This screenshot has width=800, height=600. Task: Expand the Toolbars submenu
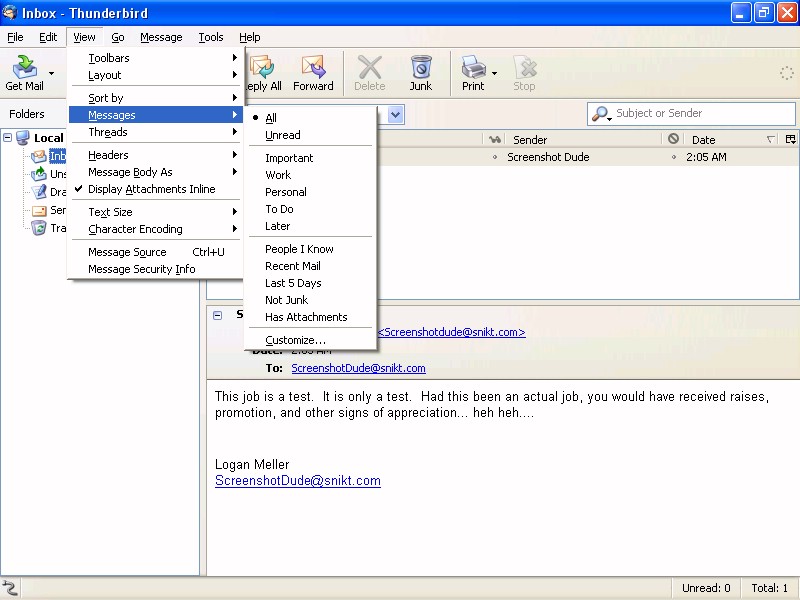point(156,58)
